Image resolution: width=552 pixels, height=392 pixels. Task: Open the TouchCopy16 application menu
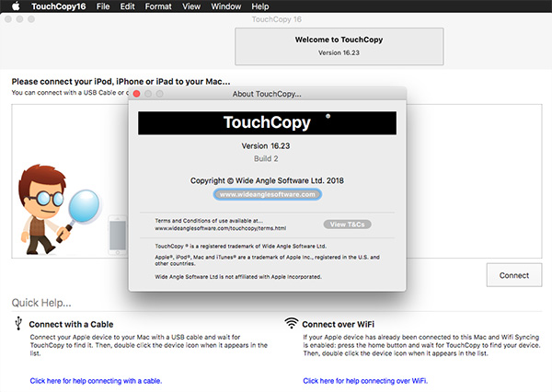(59, 6)
